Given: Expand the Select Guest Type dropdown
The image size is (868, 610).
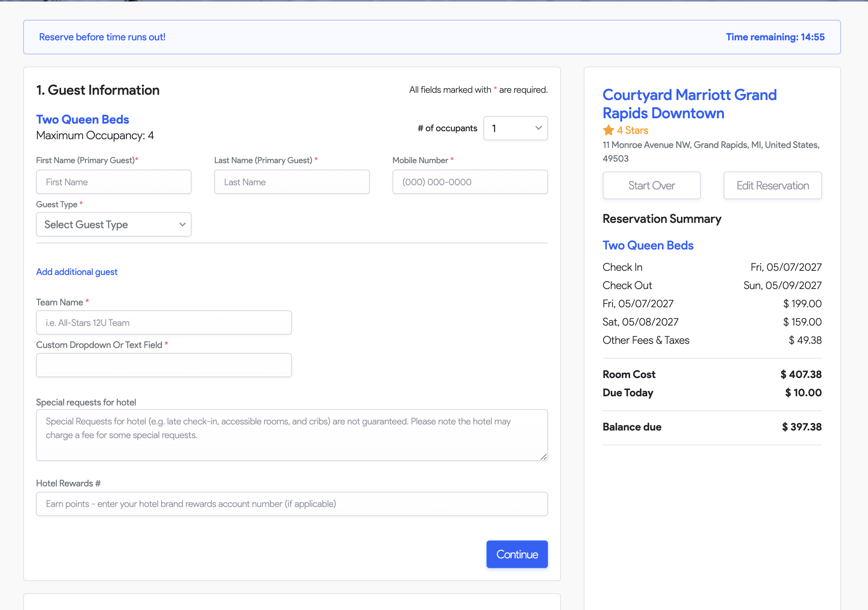Looking at the screenshot, I should tap(114, 224).
